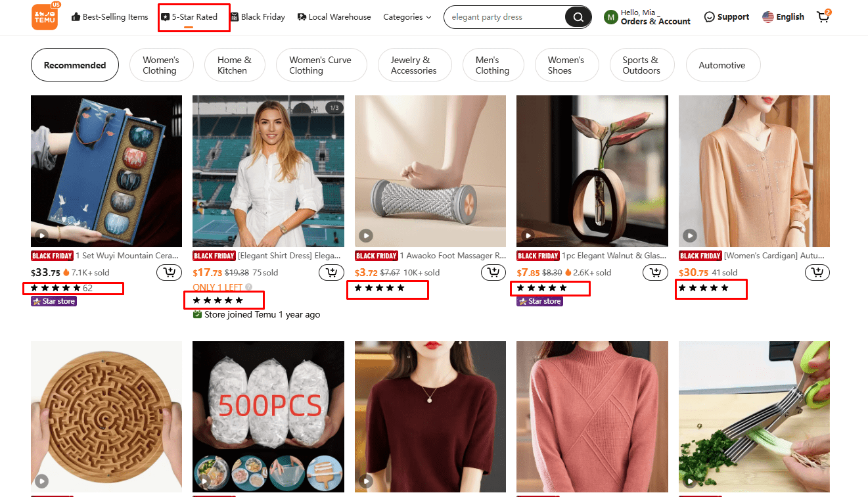Screen dimensions: 868x497
Task: Add the ceramic cup set to cart
Action: click(169, 272)
